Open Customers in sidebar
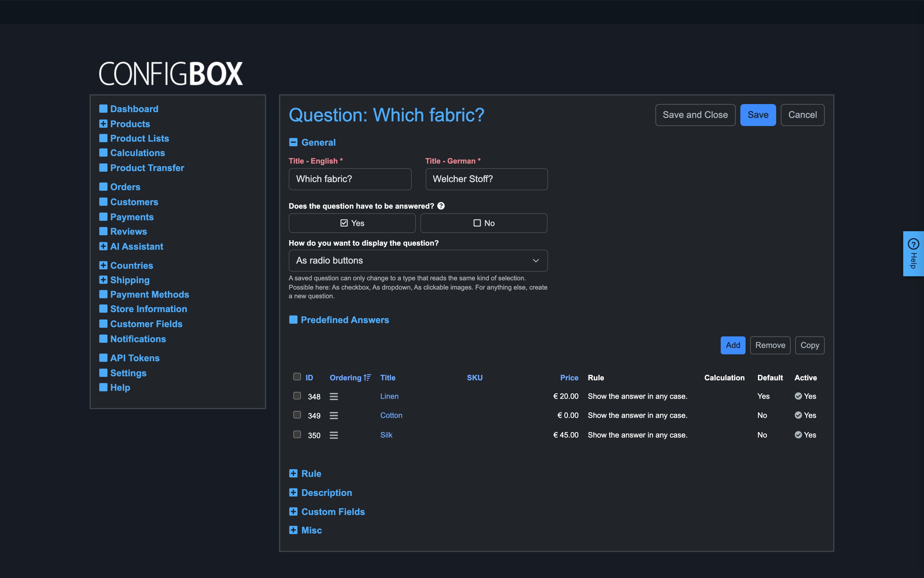 pyautogui.click(x=134, y=202)
